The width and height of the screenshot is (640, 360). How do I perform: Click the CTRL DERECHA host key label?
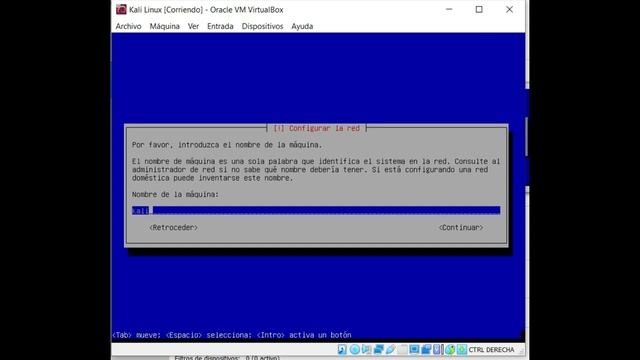coord(491,350)
